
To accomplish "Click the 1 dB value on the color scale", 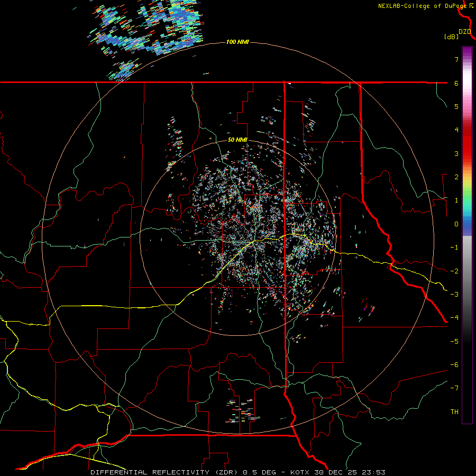I will point(456,200).
